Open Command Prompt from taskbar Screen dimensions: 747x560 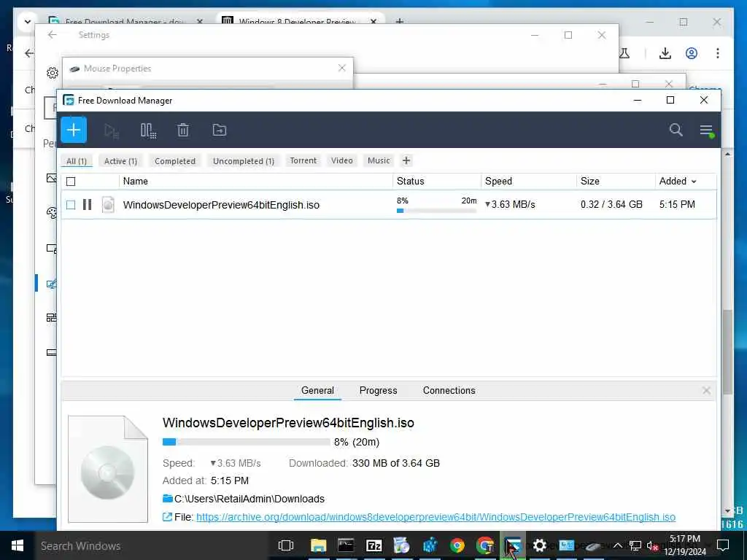point(346,545)
